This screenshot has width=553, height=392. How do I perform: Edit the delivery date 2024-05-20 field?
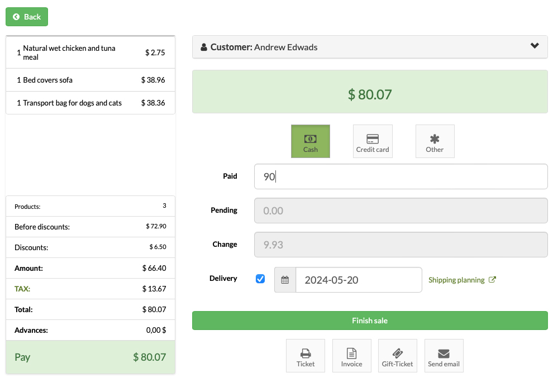[359, 280]
